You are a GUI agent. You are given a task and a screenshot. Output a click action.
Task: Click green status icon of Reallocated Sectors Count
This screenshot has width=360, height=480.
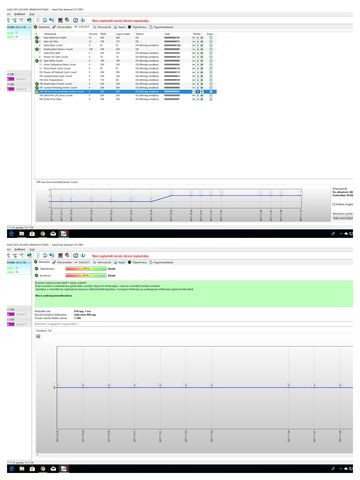coord(37,49)
